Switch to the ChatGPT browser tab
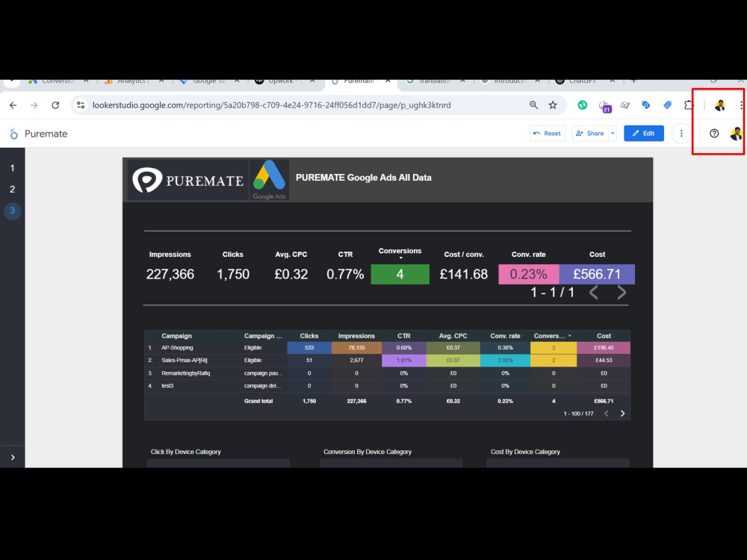The image size is (747, 560). coord(582,81)
